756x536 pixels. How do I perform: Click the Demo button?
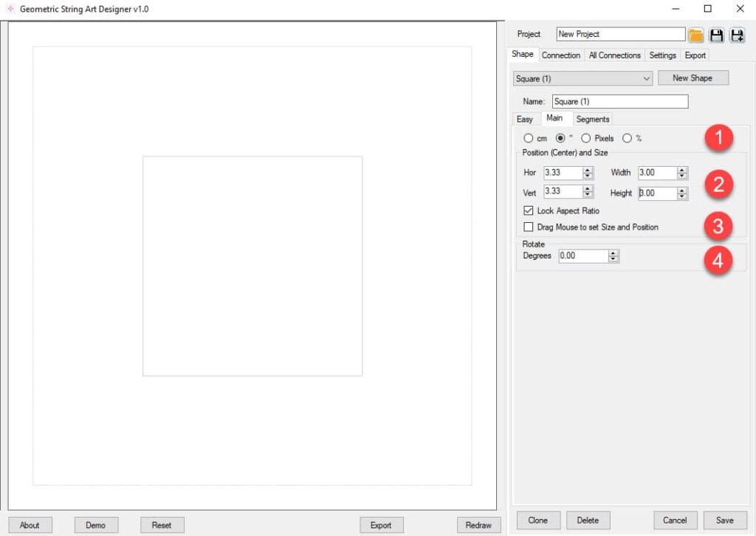(95, 525)
